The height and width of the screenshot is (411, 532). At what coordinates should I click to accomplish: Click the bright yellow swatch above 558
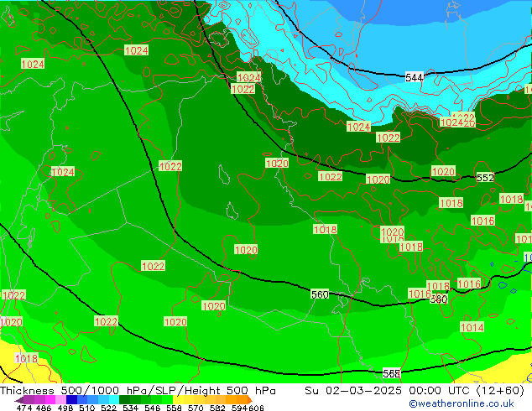[178, 399]
